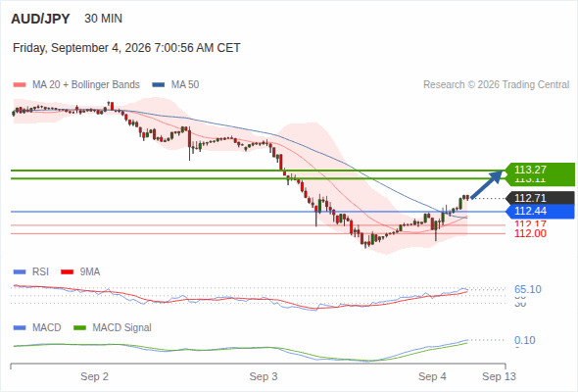578x392 pixels.
Task: Click the 9MA legend label
Action: click(x=90, y=272)
